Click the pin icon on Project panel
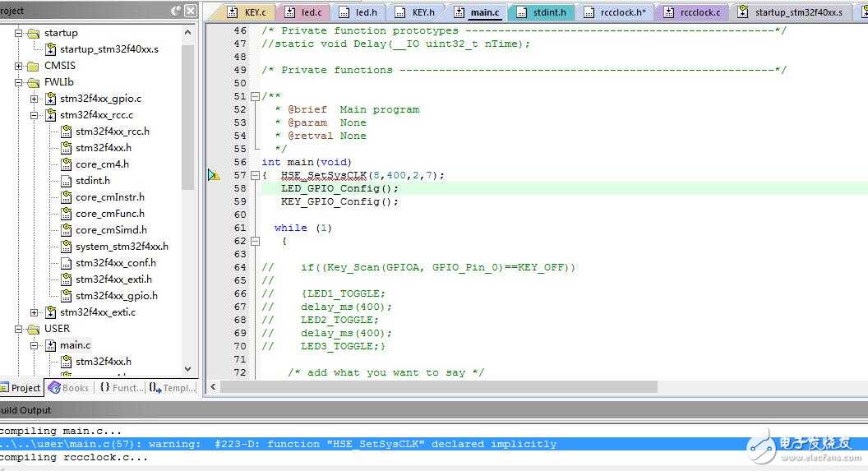The height and width of the screenshot is (471, 868). [x=176, y=11]
